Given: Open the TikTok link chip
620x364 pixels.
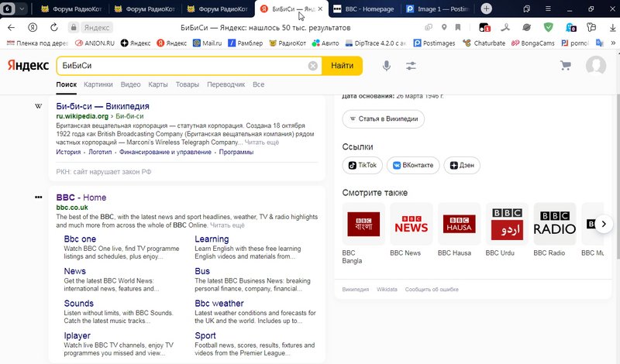Looking at the screenshot, I should [x=362, y=165].
